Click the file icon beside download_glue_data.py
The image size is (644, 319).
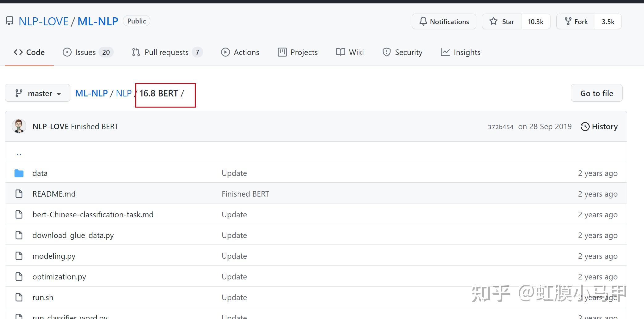(19, 235)
